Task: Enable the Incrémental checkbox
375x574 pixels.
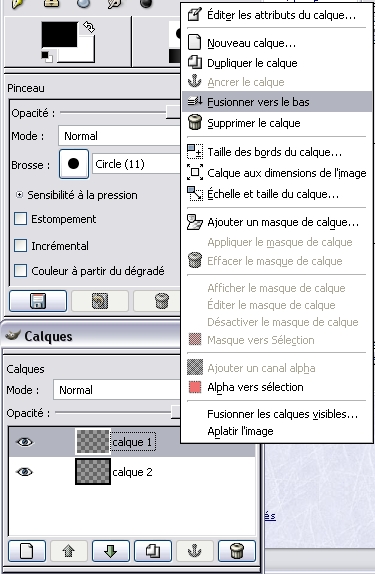Action: (20, 246)
